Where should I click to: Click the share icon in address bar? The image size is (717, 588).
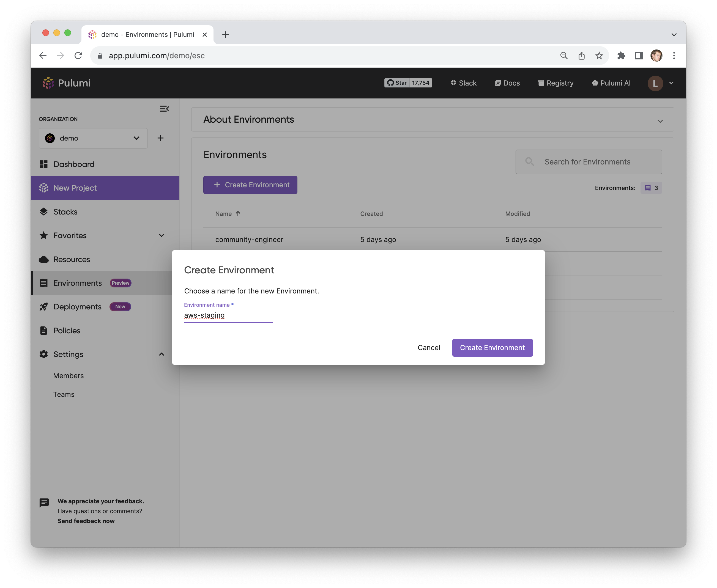581,56
